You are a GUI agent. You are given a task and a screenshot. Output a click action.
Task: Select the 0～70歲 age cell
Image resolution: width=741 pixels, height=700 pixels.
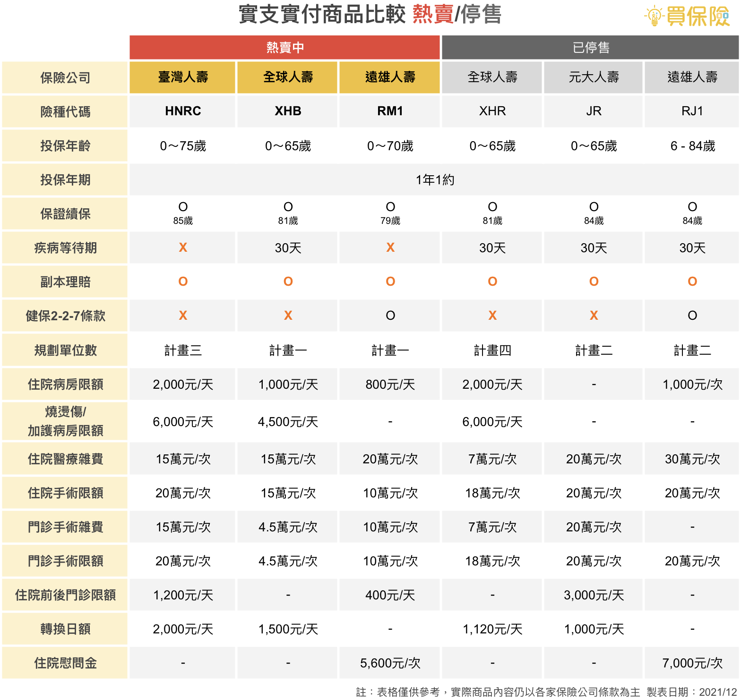pos(390,146)
